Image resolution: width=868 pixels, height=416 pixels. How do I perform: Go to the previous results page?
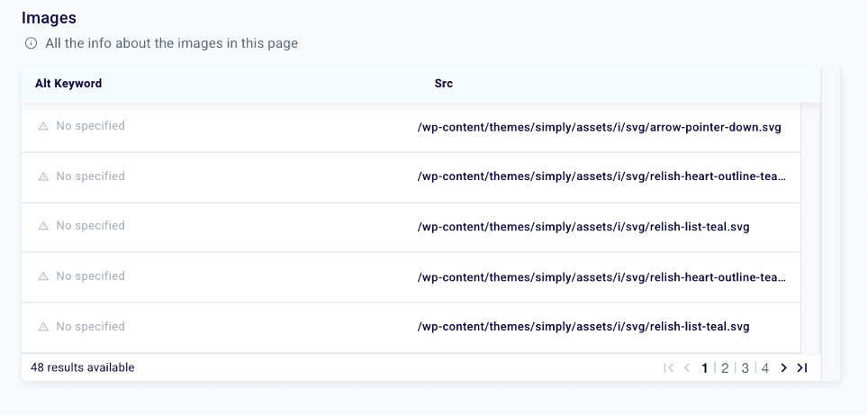coord(687,367)
